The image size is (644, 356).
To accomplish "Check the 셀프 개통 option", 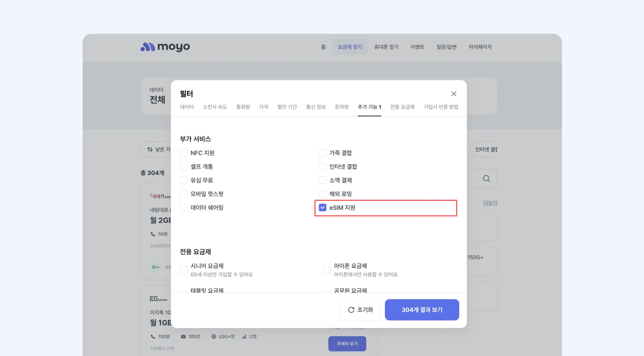I will pyautogui.click(x=184, y=167).
